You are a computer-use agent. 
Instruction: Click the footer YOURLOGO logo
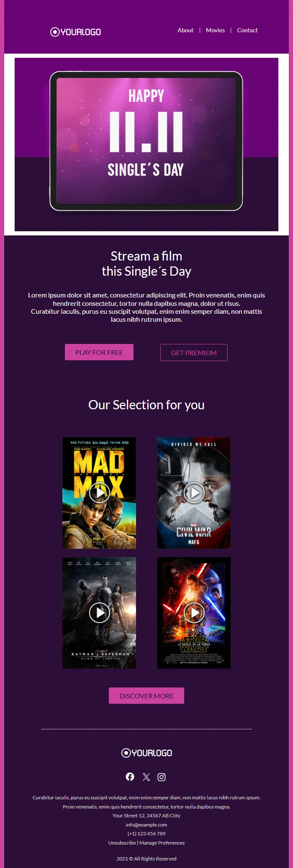pos(146,753)
